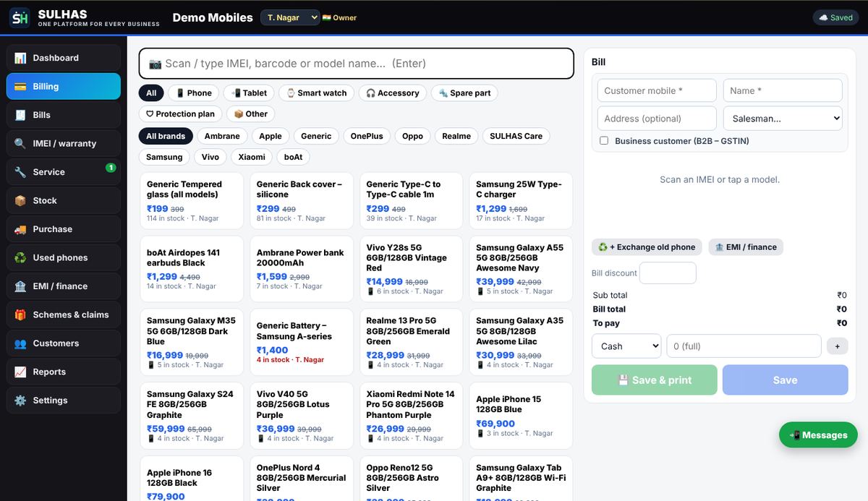Viewport: 868px width, 501px height.
Task: Click the Saved cloud status indicator
Action: 835,17
